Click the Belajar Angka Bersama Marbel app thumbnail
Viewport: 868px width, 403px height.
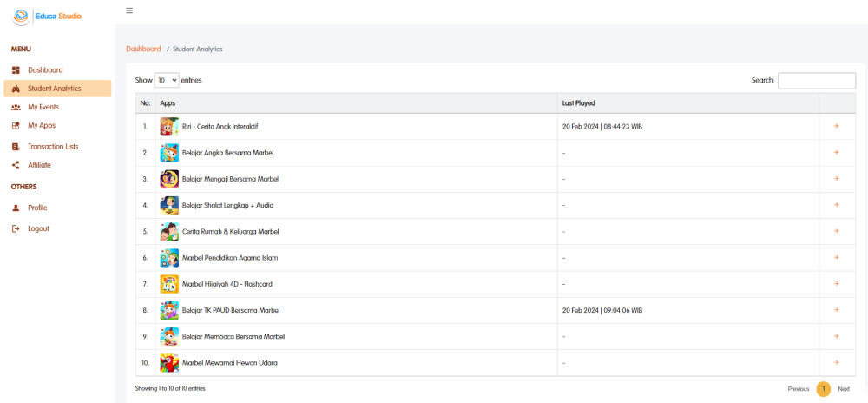pos(169,153)
